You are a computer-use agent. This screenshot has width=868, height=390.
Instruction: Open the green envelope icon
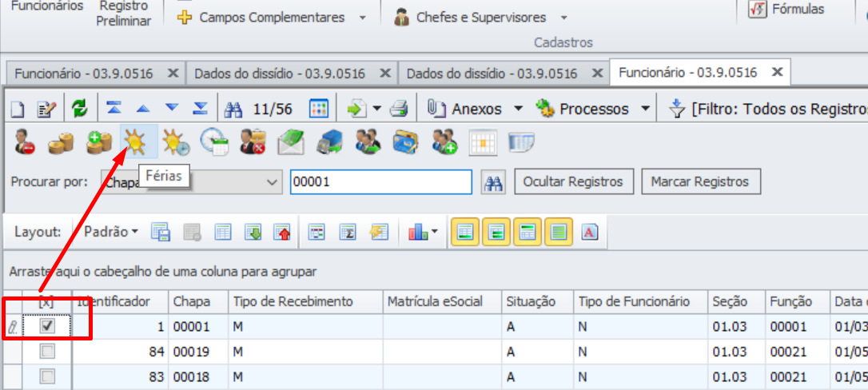(291, 142)
